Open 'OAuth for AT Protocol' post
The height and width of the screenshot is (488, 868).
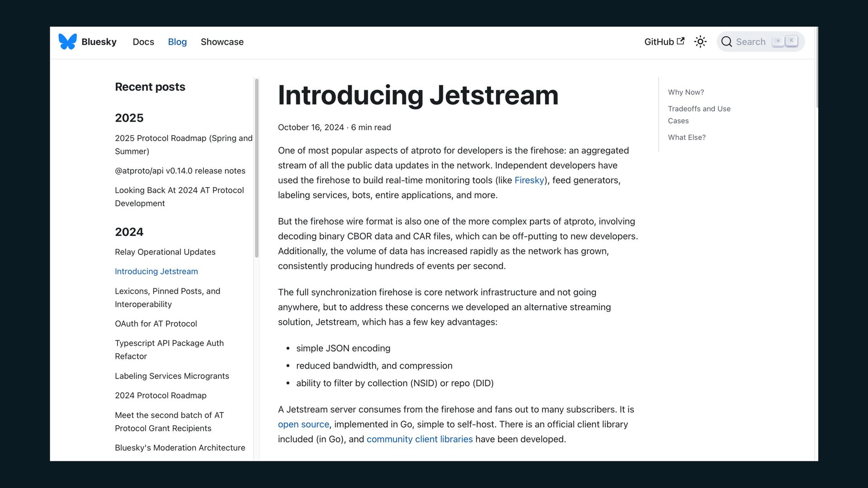[156, 324]
